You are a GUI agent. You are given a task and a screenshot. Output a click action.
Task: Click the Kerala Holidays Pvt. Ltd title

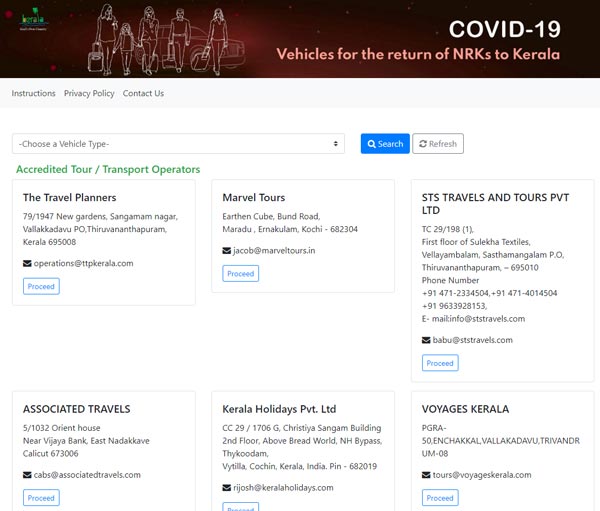pos(279,409)
